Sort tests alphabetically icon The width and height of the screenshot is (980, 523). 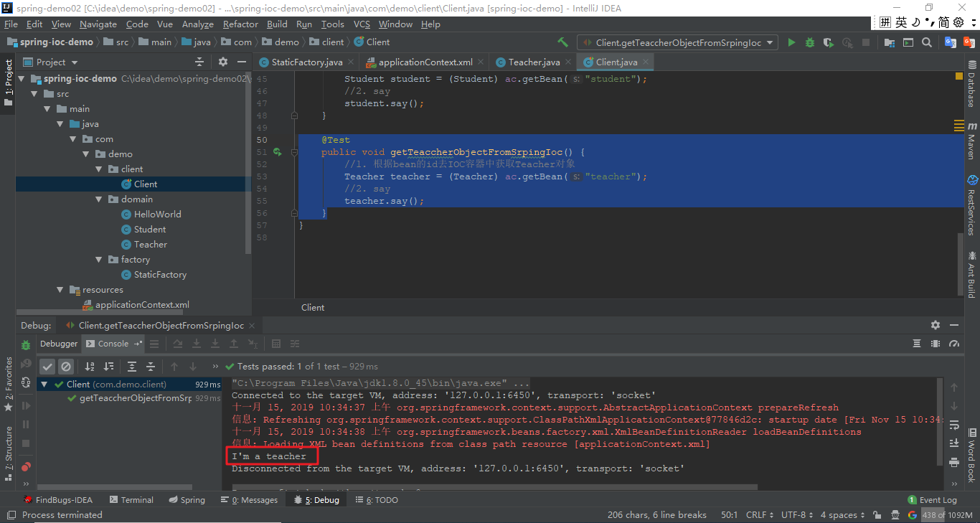point(90,366)
